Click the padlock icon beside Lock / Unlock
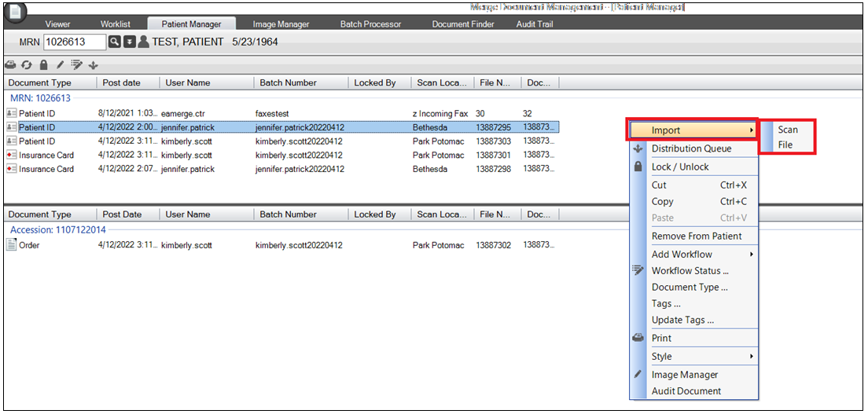The height and width of the screenshot is (414, 868). click(x=638, y=167)
